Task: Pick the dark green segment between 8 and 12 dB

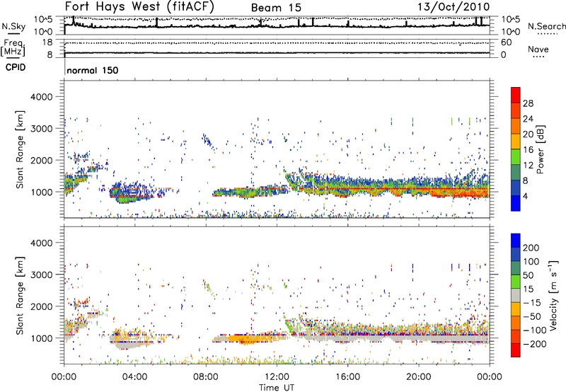Action: point(516,173)
